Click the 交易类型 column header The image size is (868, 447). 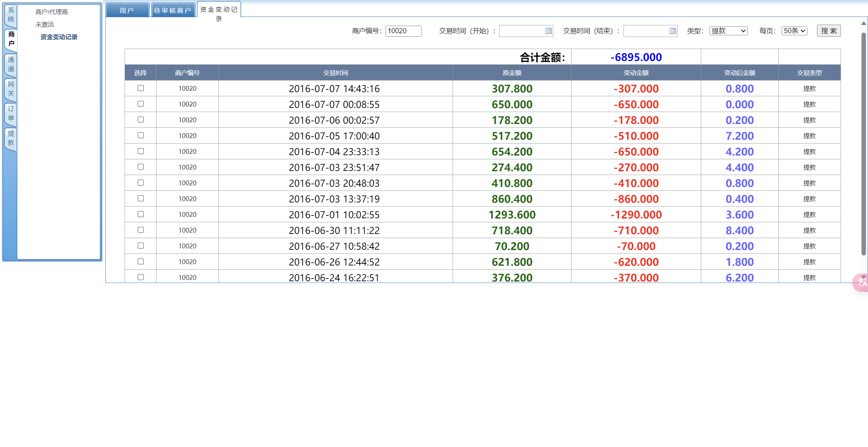(809, 73)
